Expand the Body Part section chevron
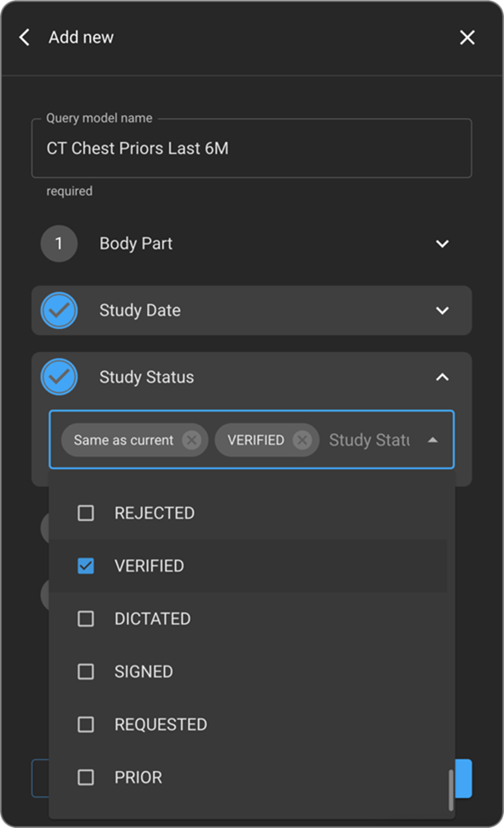The image size is (504, 828). pos(442,244)
